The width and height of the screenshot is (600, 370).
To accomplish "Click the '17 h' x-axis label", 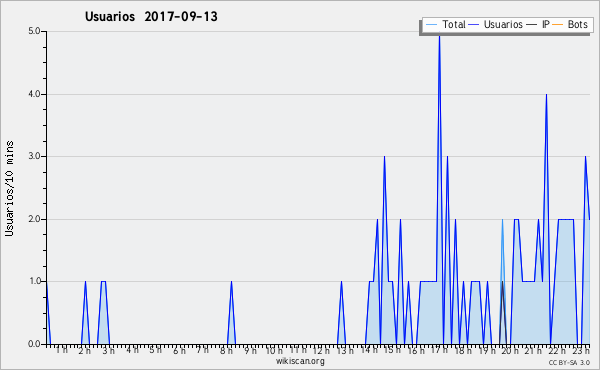I will [439, 350].
